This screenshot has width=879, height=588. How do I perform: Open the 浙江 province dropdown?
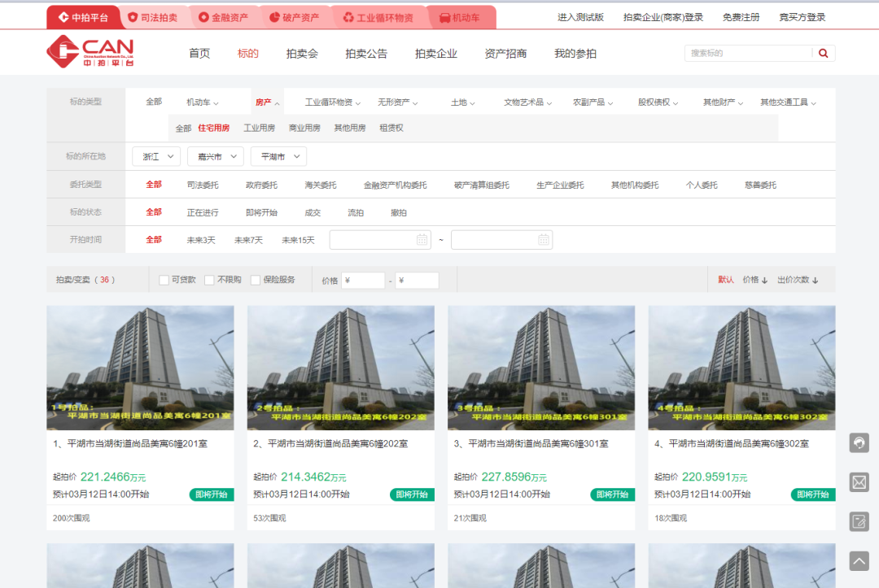(156, 157)
